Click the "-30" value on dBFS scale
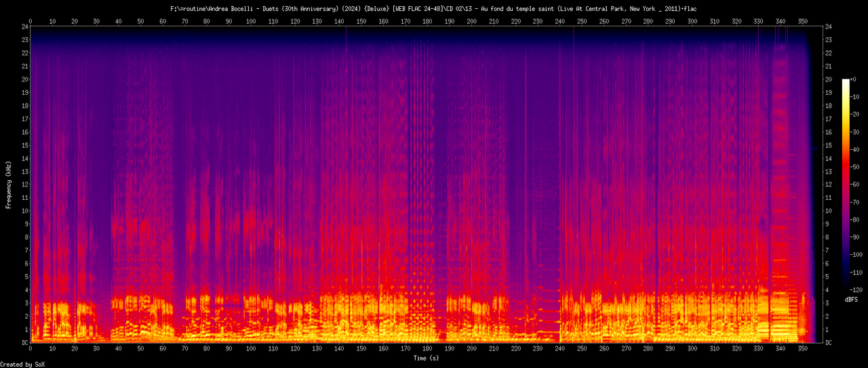 pyautogui.click(x=856, y=132)
